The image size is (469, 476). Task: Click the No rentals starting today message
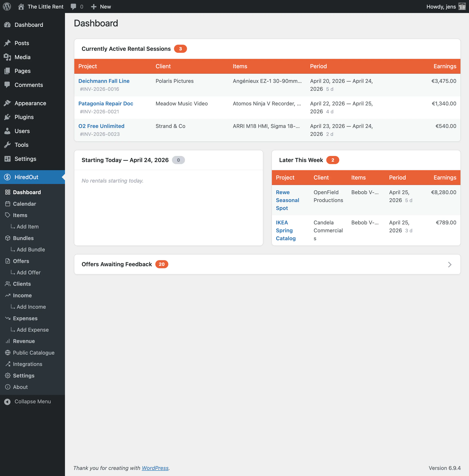pyautogui.click(x=112, y=181)
